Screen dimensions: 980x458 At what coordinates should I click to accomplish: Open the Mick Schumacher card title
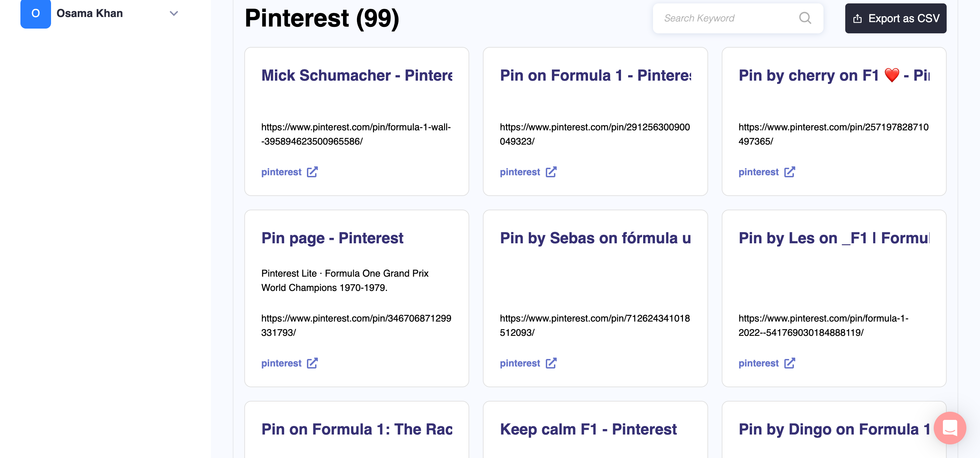357,75
